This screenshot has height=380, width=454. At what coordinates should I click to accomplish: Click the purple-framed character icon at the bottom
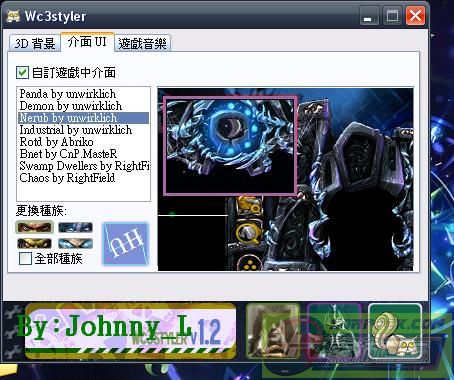tap(334, 331)
